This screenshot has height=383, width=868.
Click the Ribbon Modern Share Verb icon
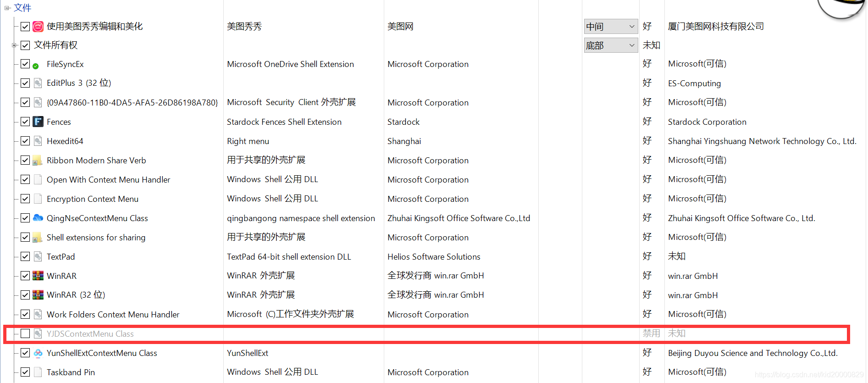coord(38,160)
